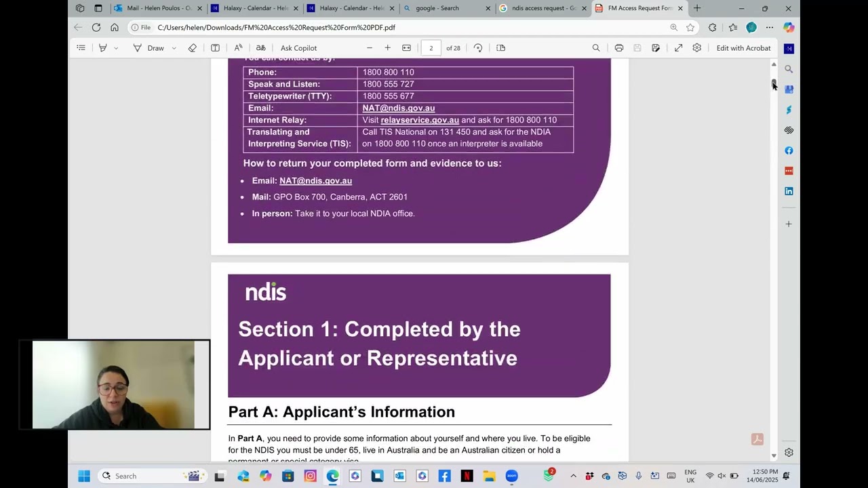
Task: Click the file path address bar
Action: click(x=407, y=28)
